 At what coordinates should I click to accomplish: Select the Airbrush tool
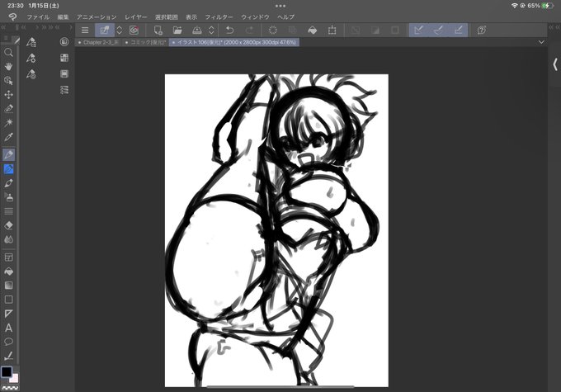(8, 197)
